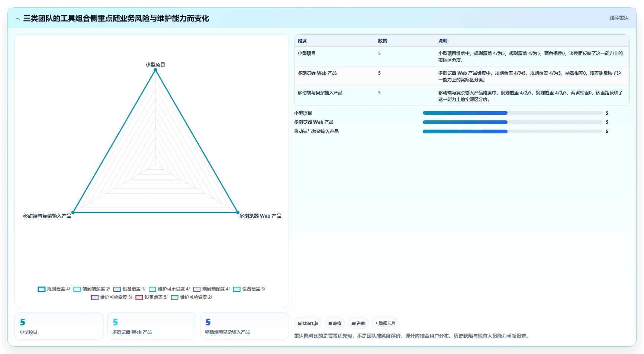This screenshot has width=644, height=354.
Task: Open the 多浏览器 Web 产品 data card
Action: point(151,326)
